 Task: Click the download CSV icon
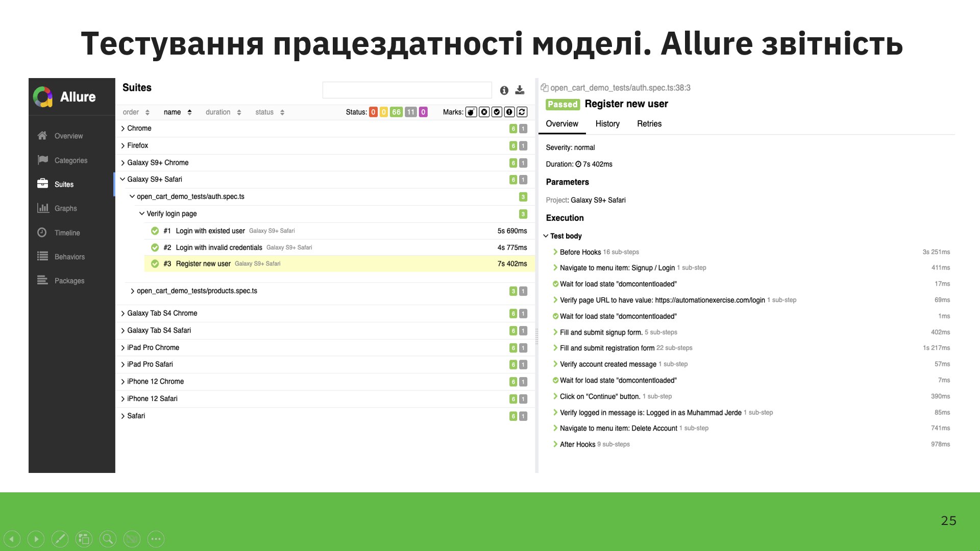[x=520, y=90]
